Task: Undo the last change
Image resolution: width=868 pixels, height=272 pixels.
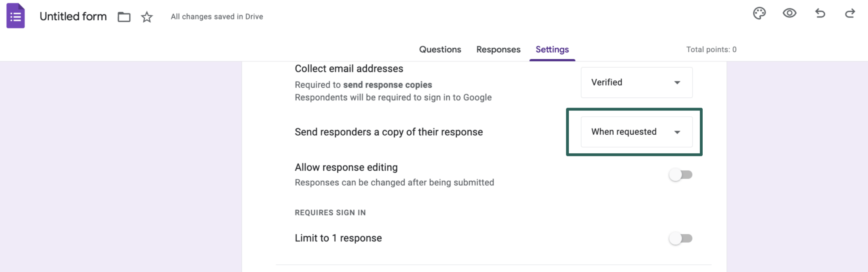Action: (820, 14)
